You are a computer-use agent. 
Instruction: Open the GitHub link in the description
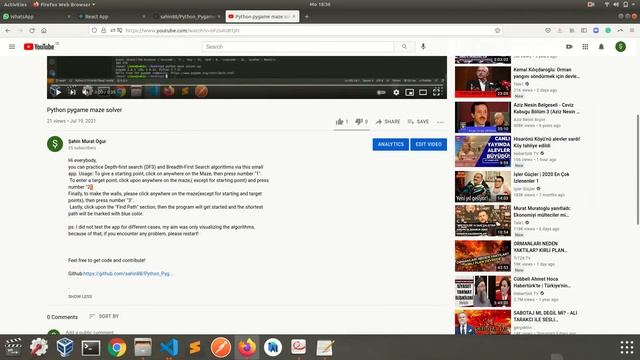coord(127,273)
